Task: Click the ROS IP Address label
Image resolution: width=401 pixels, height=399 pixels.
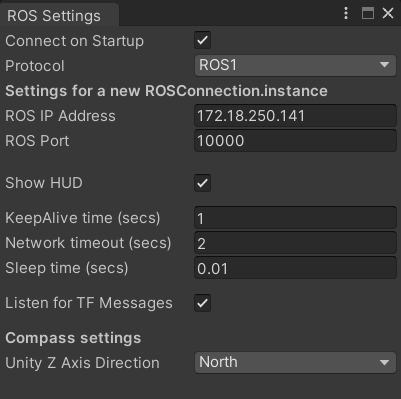Action: click(x=60, y=116)
